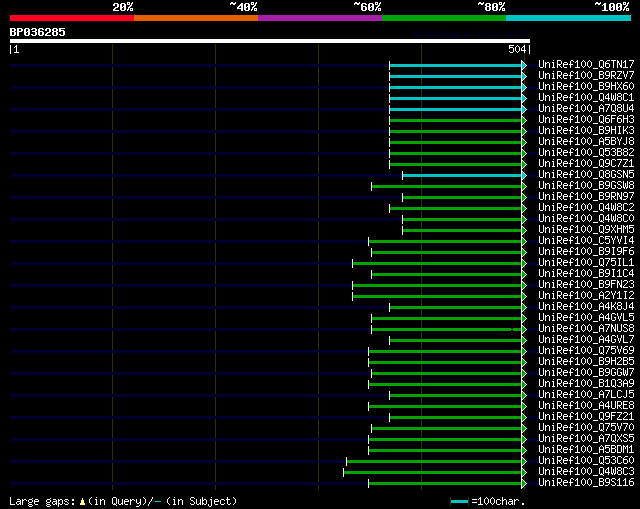Screen dimensions: 640x509
Task: Select the UniRef100_A4GVL5 label
Action: (x=586, y=318)
